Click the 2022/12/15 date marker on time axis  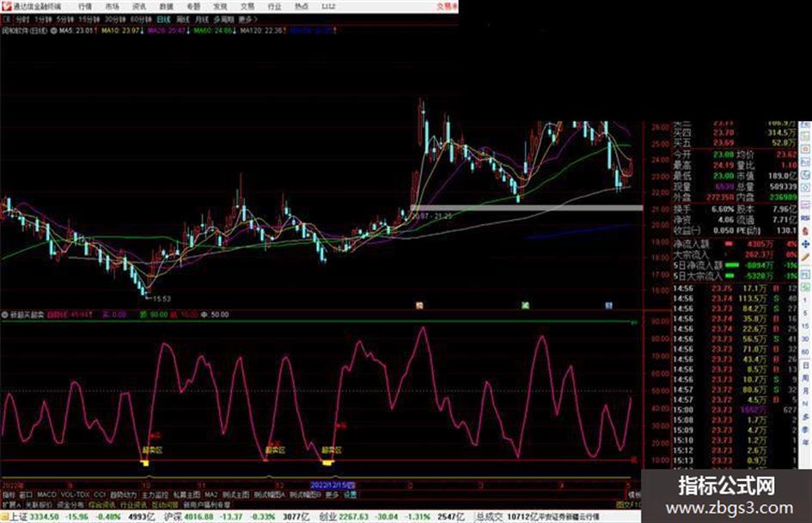pyautogui.click(x=333, y=486)
